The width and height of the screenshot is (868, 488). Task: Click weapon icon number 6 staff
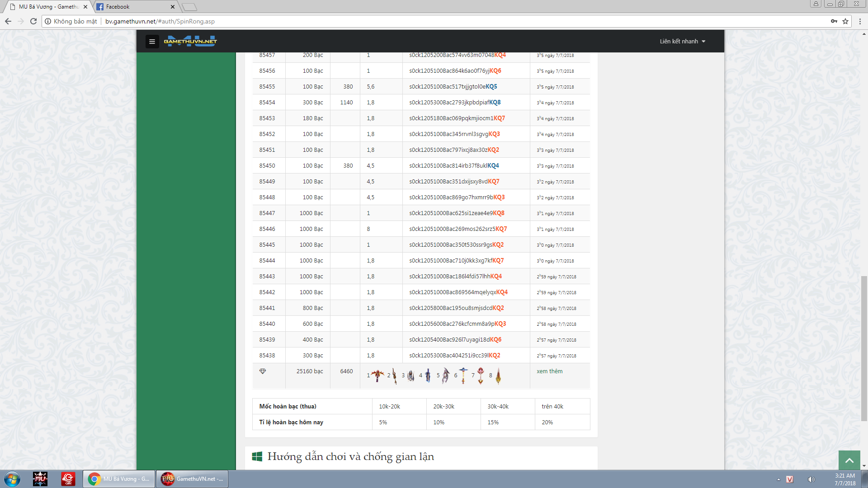tap(463, 375)
